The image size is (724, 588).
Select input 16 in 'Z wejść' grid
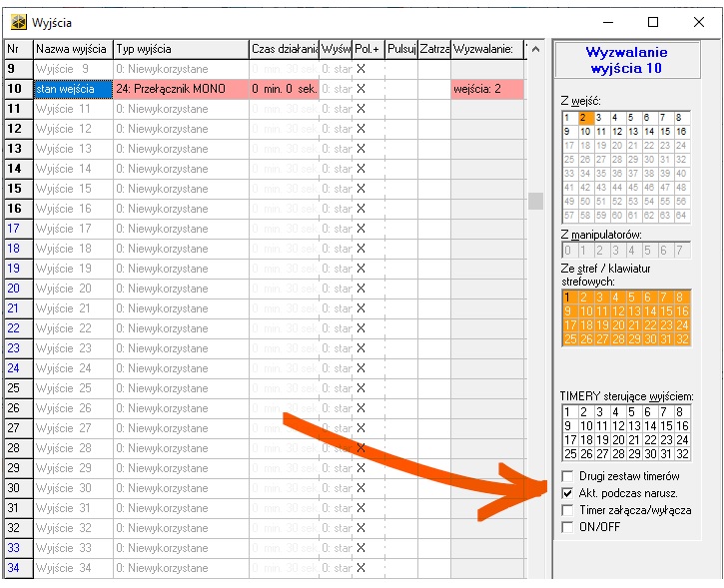pyautogui.click(x=681, y=132)
